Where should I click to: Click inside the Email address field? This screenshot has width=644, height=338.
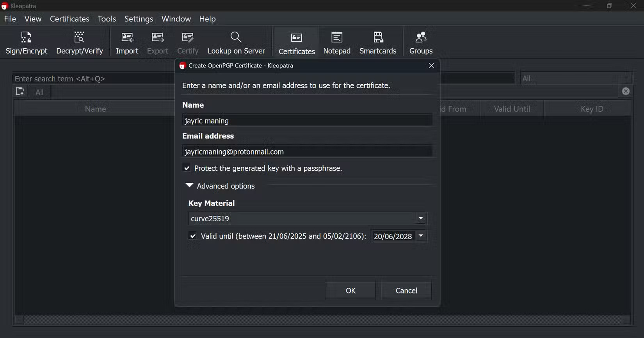point(307,151)
